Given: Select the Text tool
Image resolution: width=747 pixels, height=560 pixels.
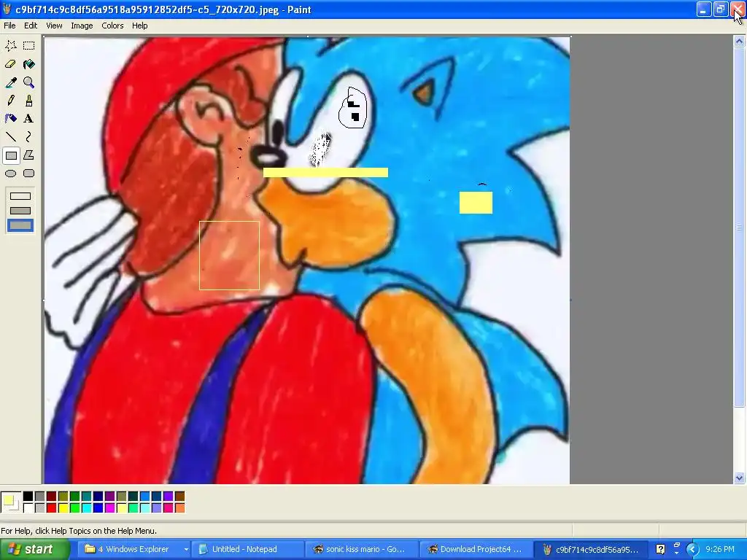Looking at the screenshot, I should 29,119.
